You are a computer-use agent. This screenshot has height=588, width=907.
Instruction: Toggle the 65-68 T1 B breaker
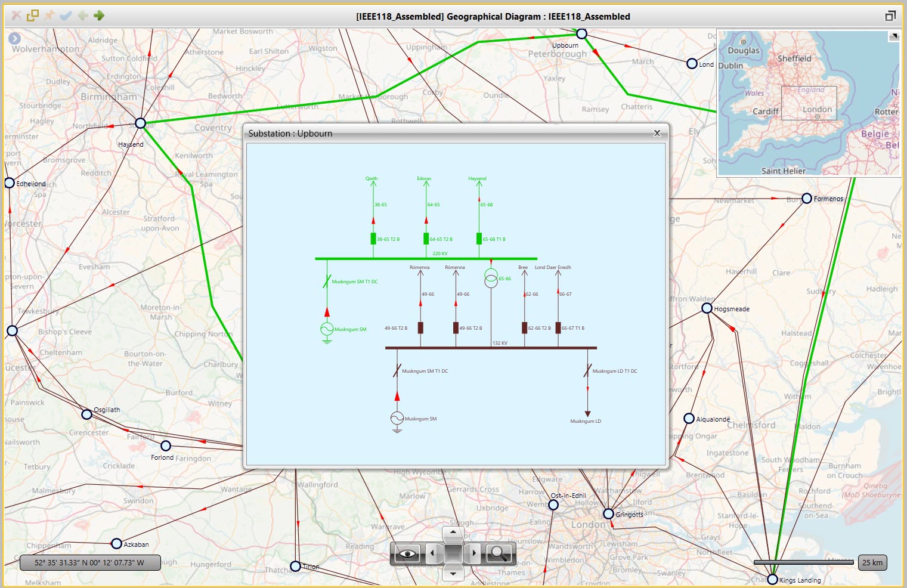pyautogui.click(x=479, y=239)
